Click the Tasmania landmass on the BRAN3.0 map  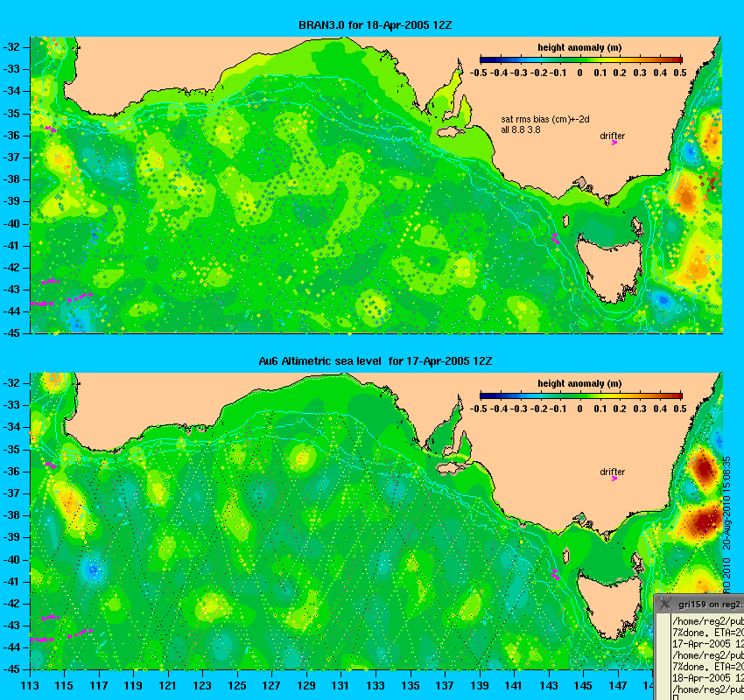coord(611,269)
